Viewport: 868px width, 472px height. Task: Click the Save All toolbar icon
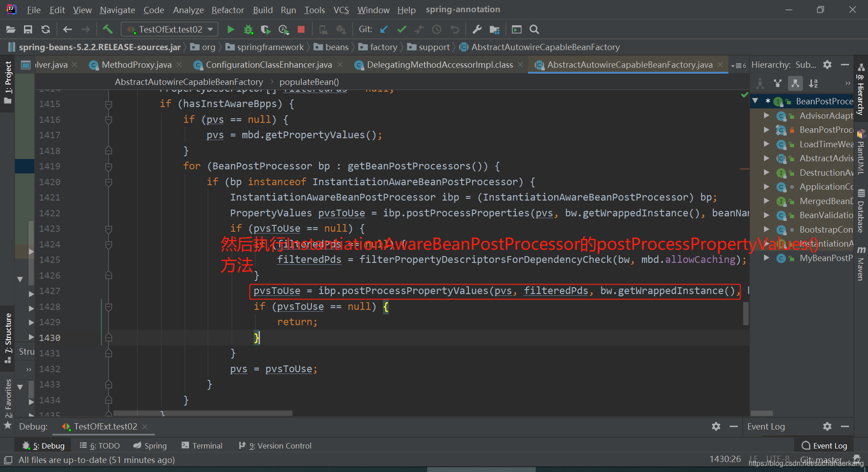(x=28, y=29)
